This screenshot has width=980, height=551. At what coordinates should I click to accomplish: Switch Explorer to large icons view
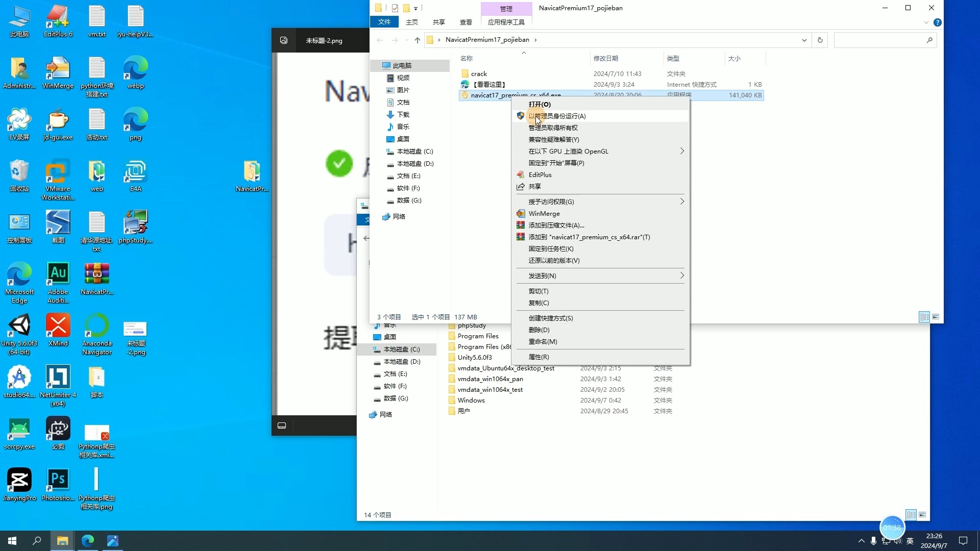click(x=936, y=317)
